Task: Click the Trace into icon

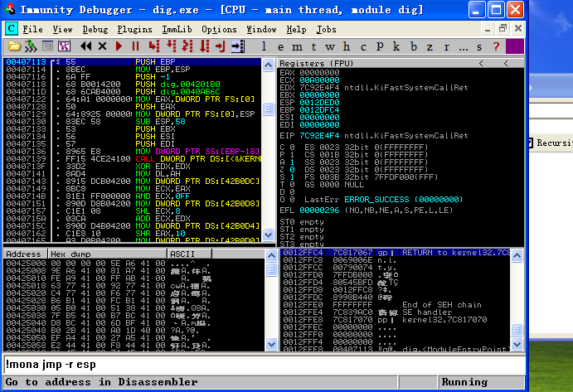Action: (x=187, y=46)
